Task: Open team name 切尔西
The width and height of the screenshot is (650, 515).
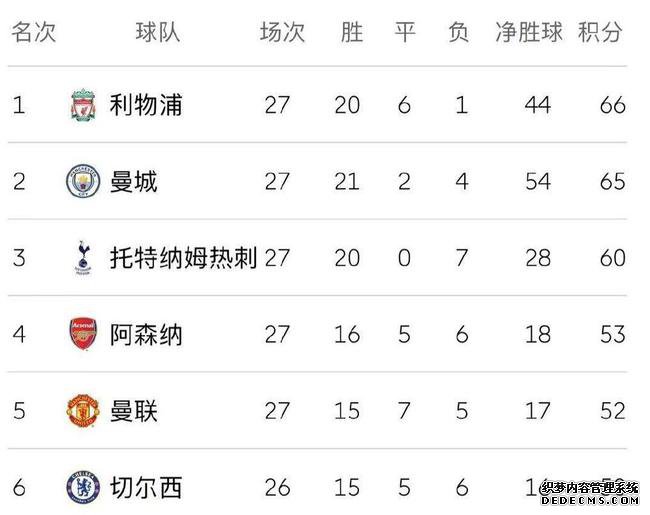Action: [146, 487]
